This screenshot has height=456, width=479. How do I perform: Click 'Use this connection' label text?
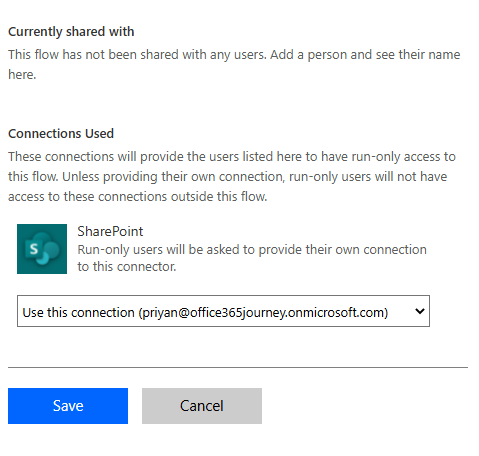coord(78,313)
